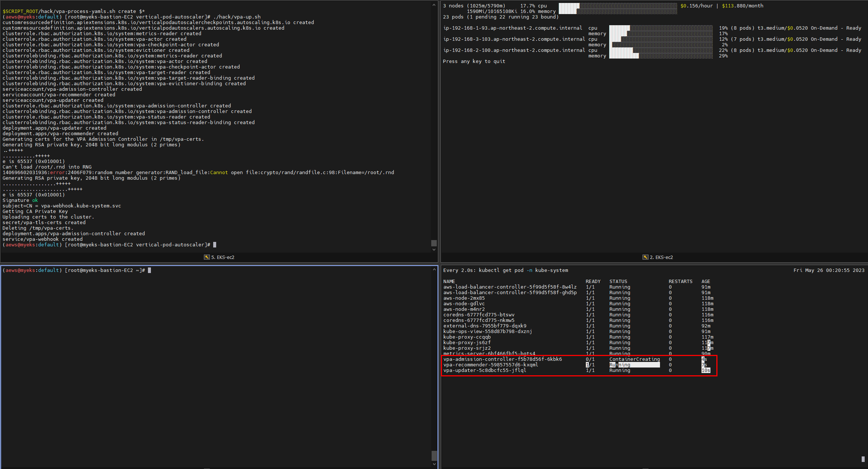
Task: Click the wrench icon beside 2. EKS-ec2
Action: (x=645, y=257)
